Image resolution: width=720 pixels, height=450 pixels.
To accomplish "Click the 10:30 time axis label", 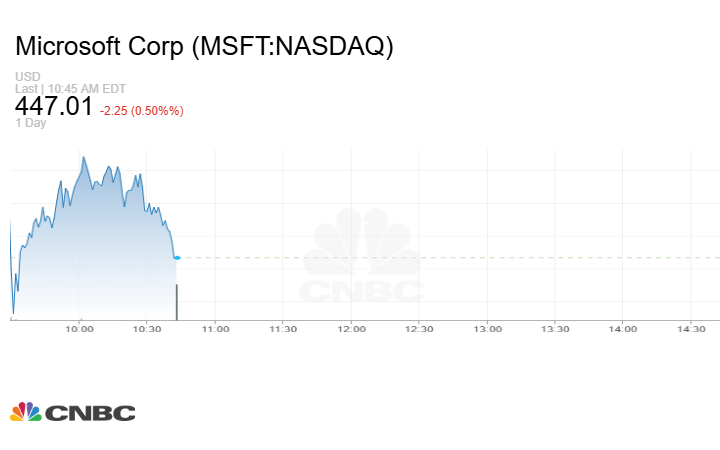I will 147,328.
